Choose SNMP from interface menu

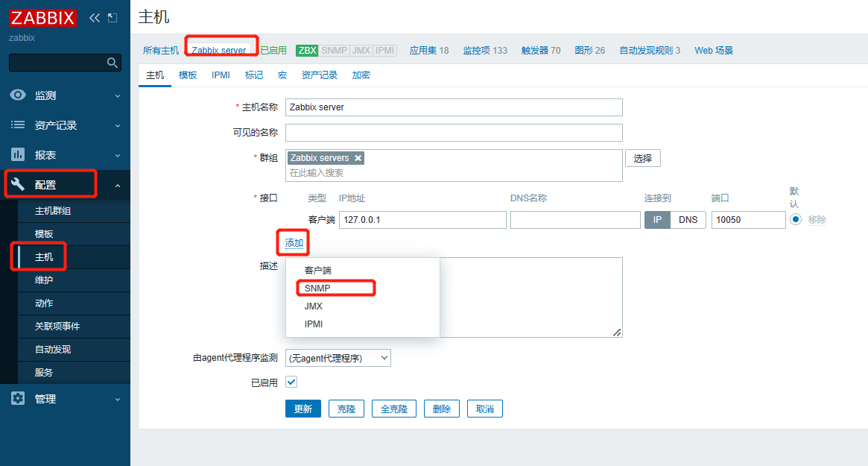[x=363, y=288]
